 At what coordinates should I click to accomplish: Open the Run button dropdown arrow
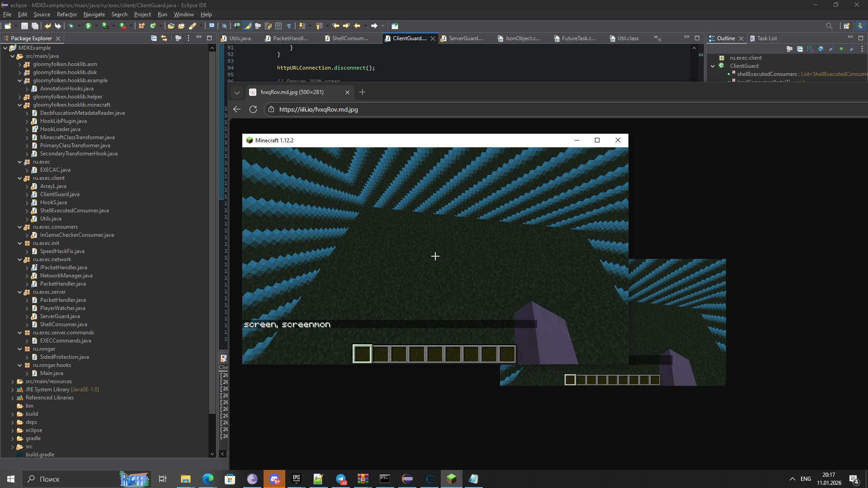click(96, 26)
